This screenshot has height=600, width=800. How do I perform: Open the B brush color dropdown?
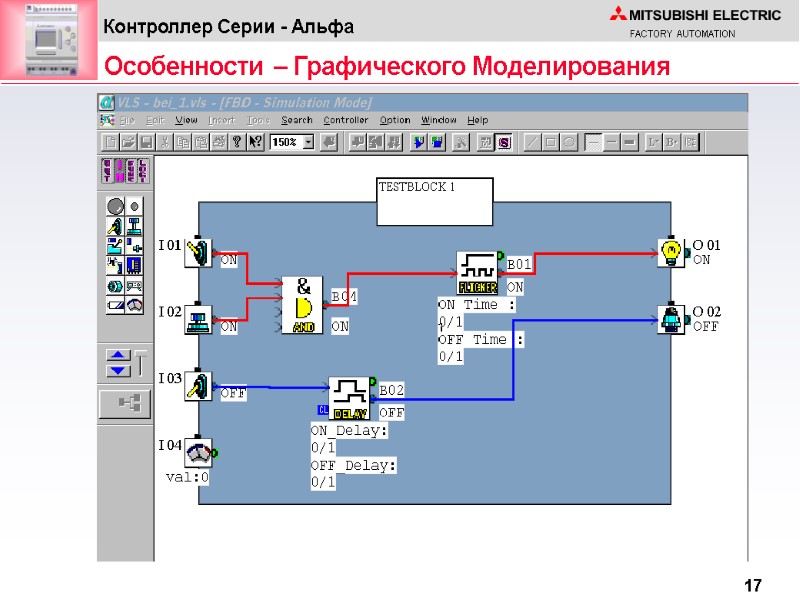point(672,142)
